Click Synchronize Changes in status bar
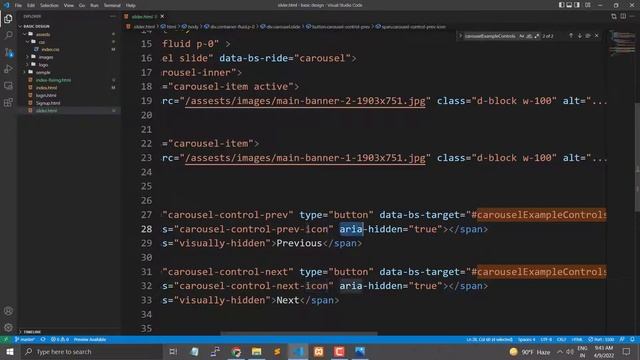 point(43,339)
